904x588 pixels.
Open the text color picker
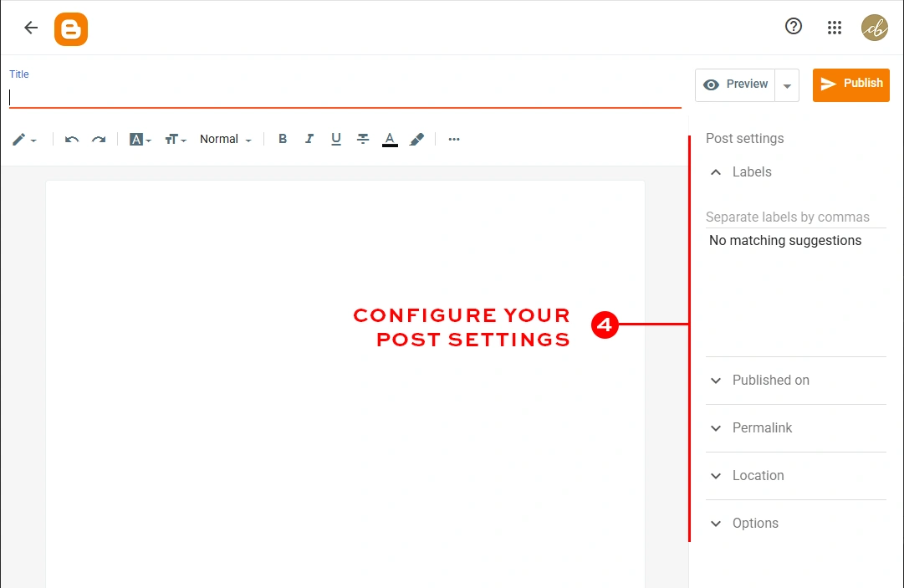point(390,139)
